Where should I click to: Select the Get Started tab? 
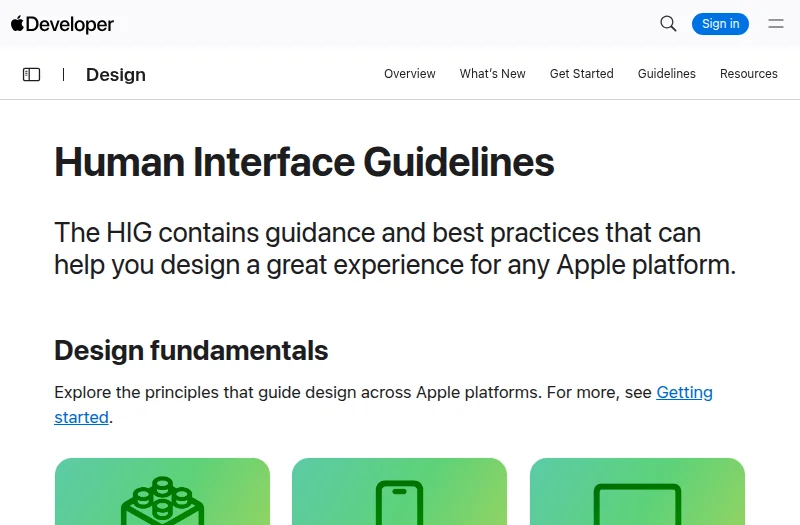582,74
